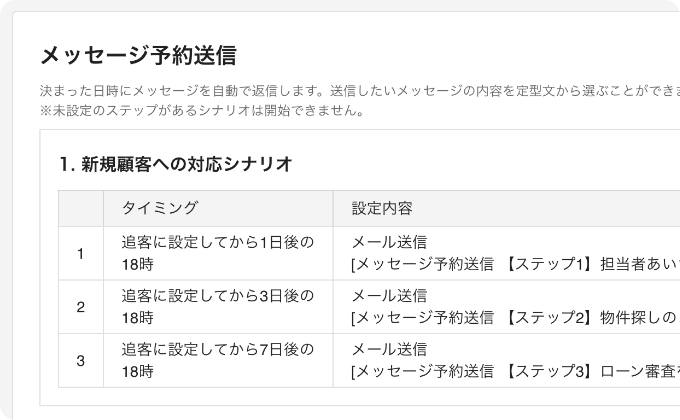Click the empty header cell above row numbers
The width and height of the screenshot is (680, 420).
pos(81,208)
